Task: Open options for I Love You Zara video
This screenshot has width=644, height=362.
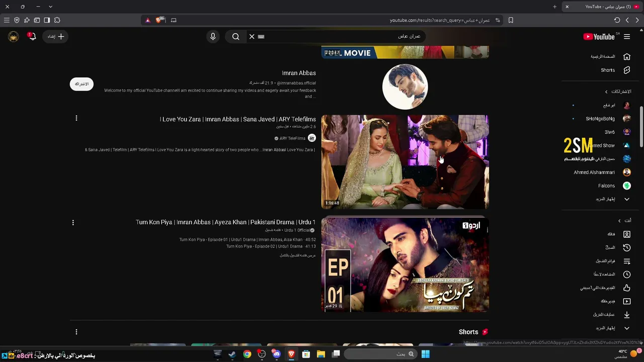Action: [x=76, y=118]
